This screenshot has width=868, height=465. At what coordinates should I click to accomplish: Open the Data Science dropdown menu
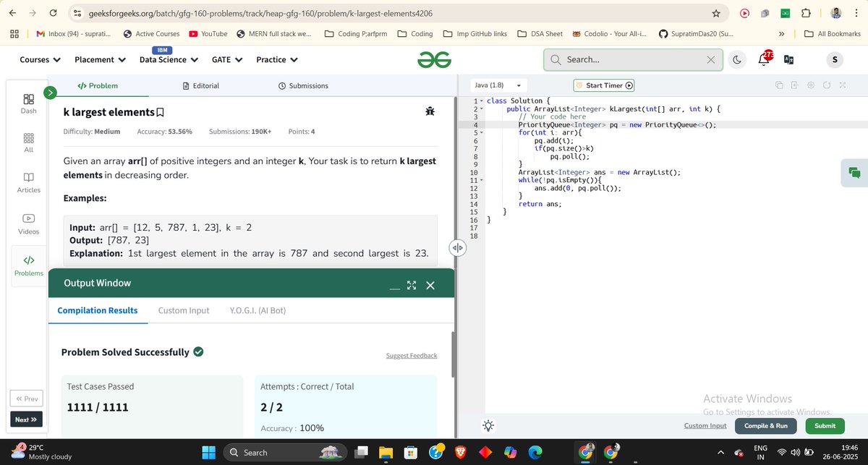point(168,60)
